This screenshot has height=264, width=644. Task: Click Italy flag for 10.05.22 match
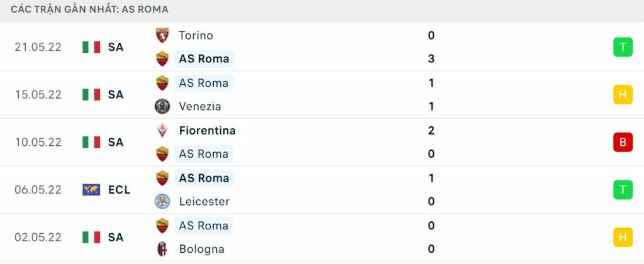(91, 142)
